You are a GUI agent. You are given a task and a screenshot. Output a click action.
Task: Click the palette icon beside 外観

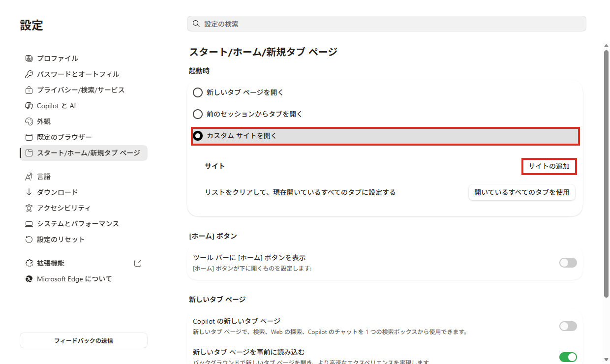(x=29, y=121)
